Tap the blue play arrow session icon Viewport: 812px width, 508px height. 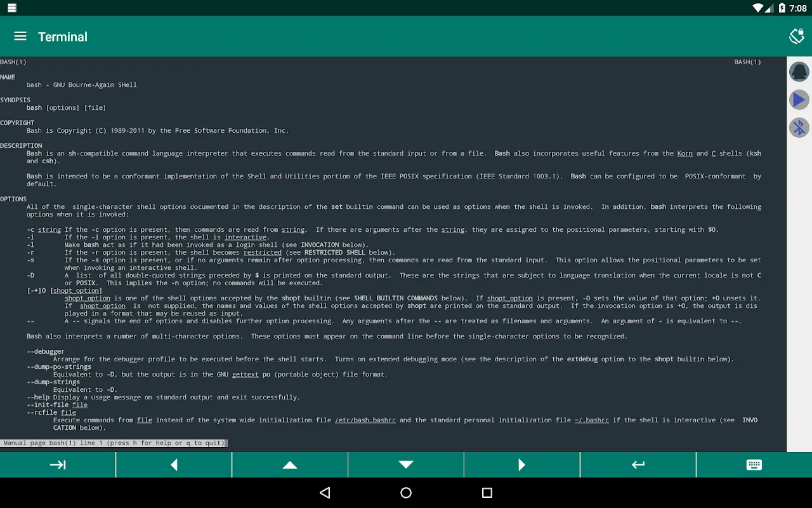pos(799,100)
